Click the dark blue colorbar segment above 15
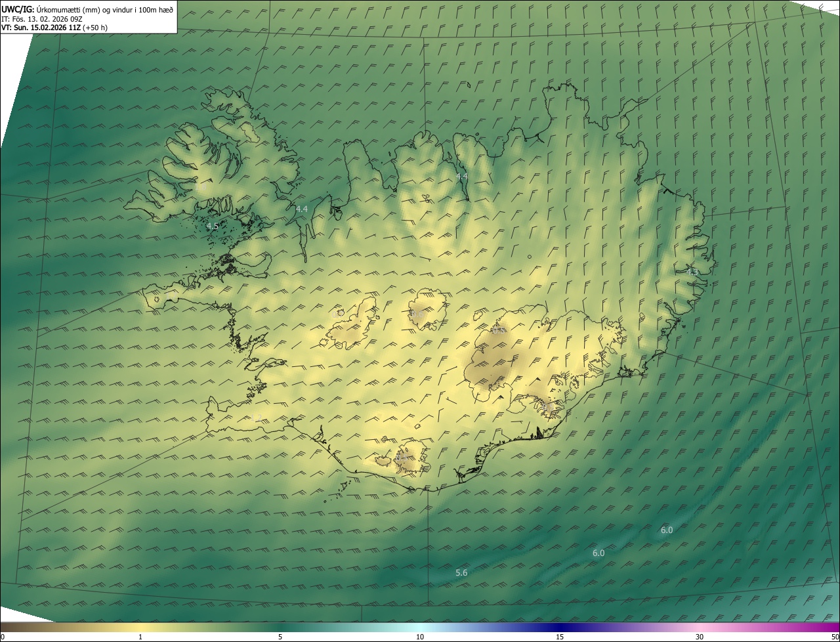This screenshot has width=840, height=642. coord(560,628)
